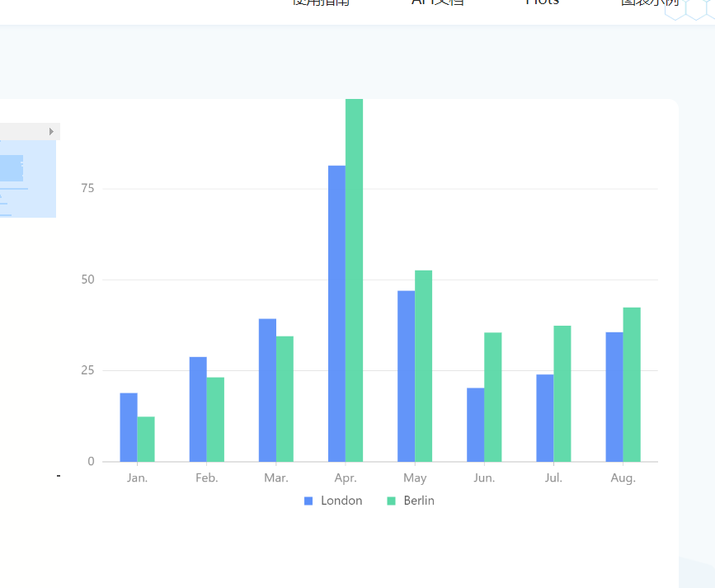715x588 pixels.
Task: Open the 使用指南 navigation link
Action: click(321, 2)
